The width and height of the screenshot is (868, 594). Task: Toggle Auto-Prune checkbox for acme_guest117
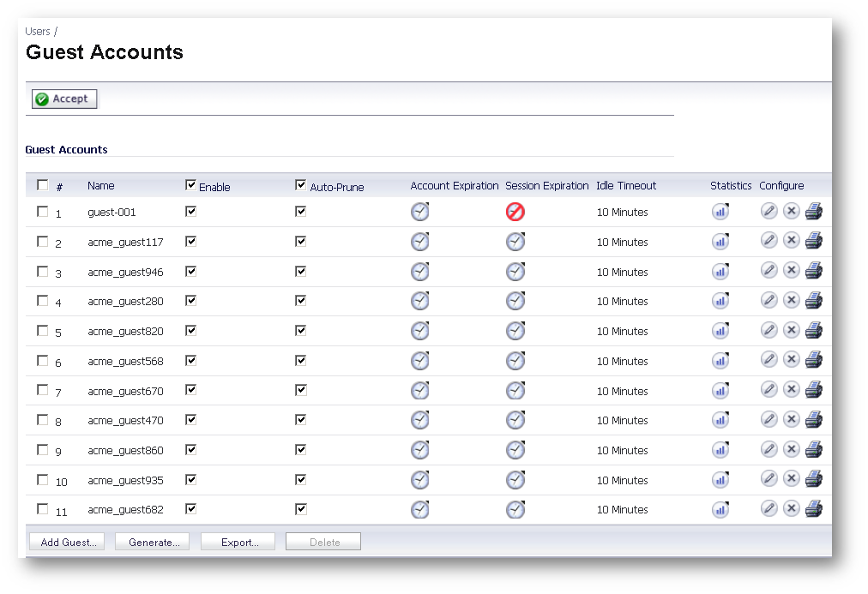tap(301, 241)
